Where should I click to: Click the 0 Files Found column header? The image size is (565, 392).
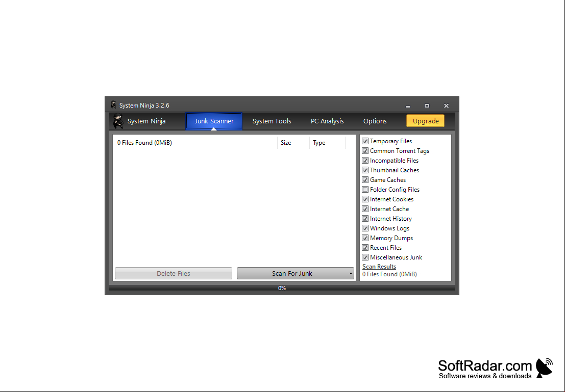coord(195,143)
